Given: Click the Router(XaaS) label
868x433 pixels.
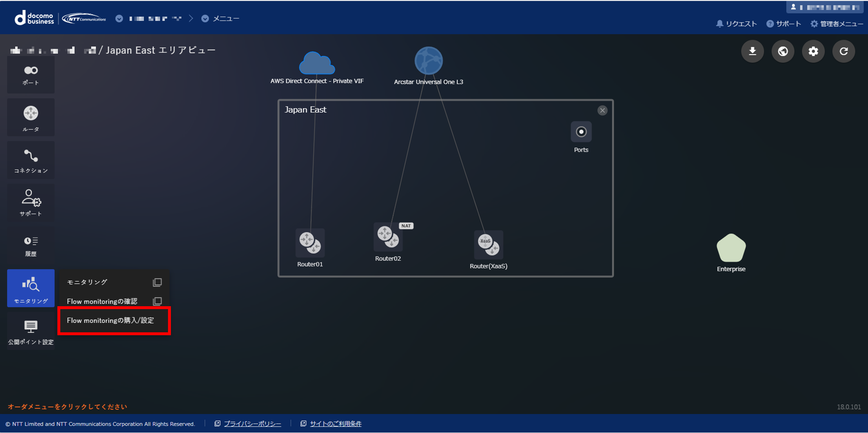Looking at the screenshot, I should coord(489,266).
